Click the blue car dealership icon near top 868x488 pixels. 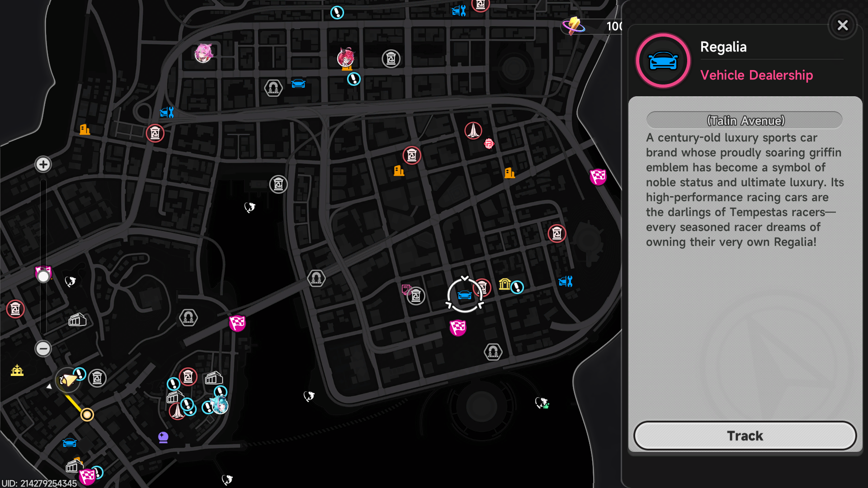pyautogui.click(x=298, y=84)
